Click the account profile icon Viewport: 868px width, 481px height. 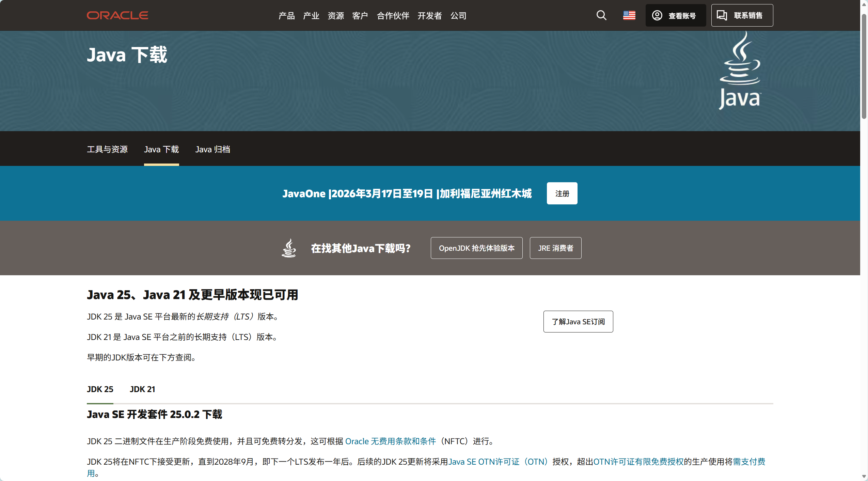pyautogui.click(x=657, y=15)
